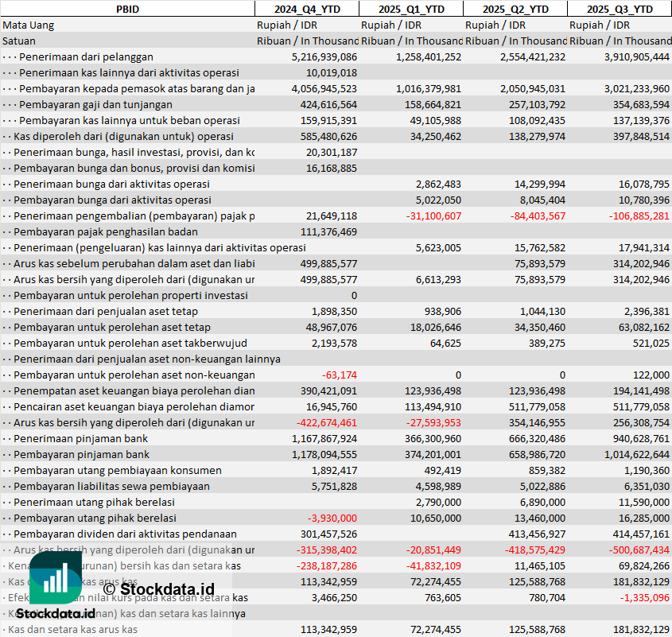Select the PBID header cell

click(127, 9)
